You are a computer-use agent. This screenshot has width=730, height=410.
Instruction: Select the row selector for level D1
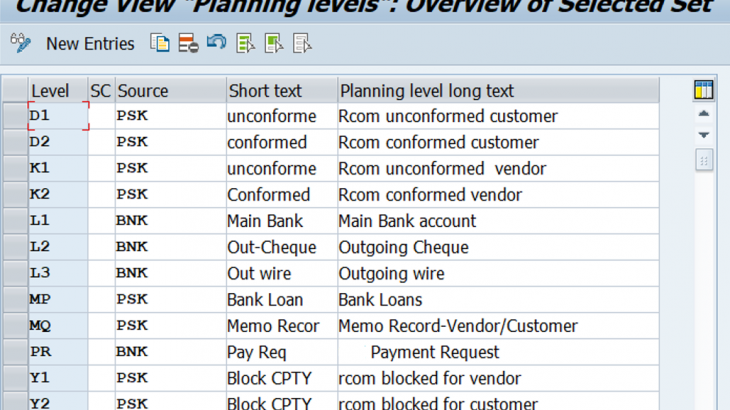click(x=14, y=116)
